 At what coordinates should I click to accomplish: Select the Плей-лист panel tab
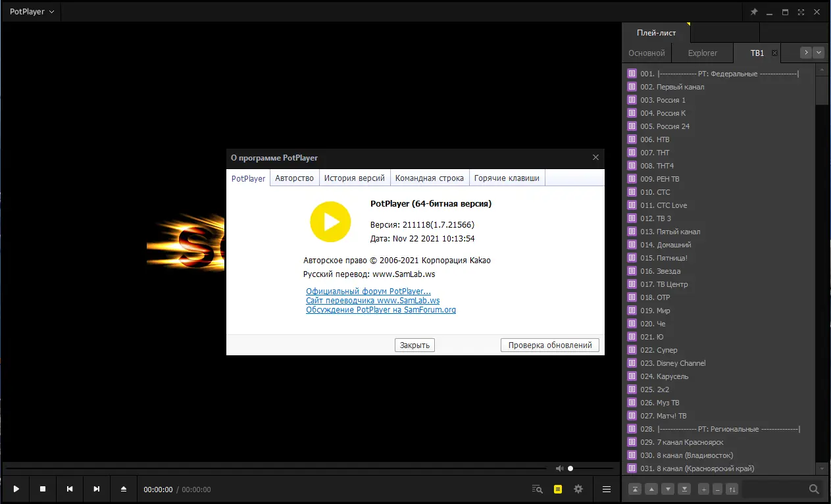coord(655,33)
